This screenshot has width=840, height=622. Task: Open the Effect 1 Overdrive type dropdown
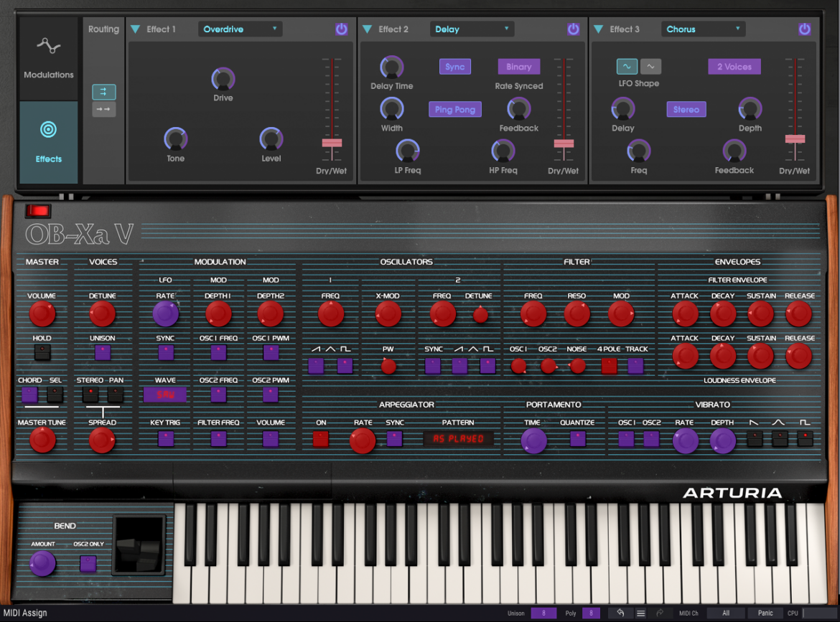pyautogui.click(x=240, y=29)
